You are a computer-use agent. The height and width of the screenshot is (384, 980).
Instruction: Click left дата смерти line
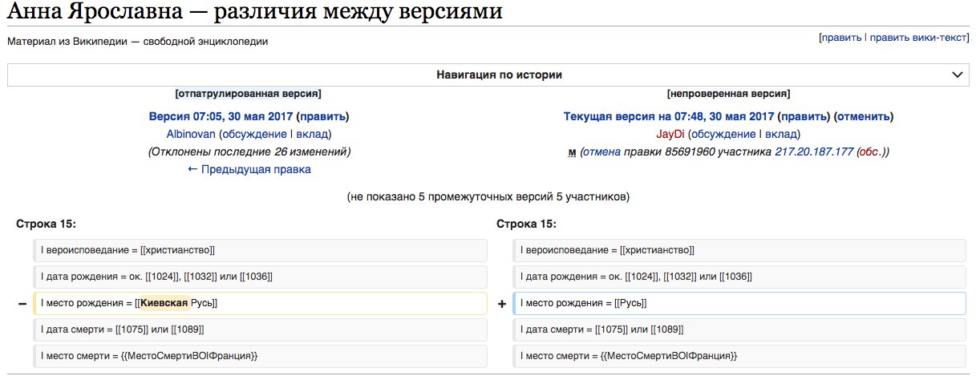(260, 329)
